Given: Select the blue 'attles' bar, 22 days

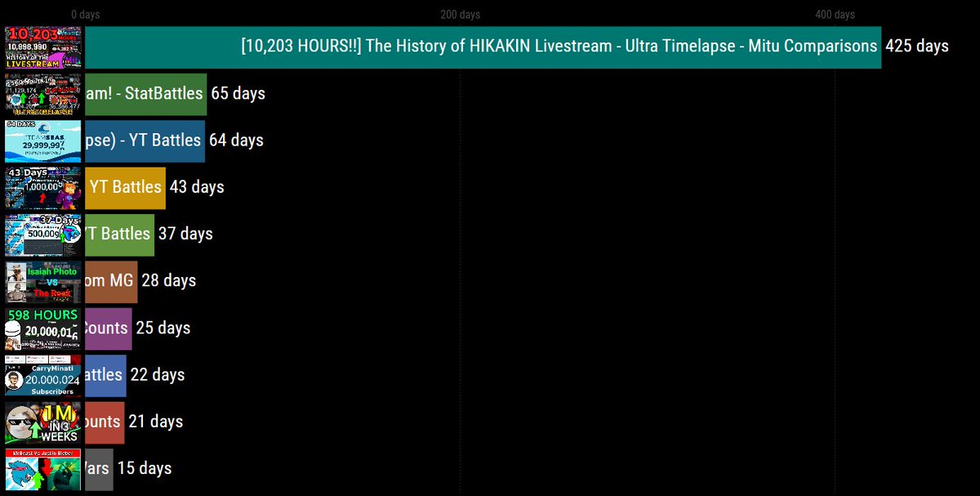Looking at the screenshot, I should (105, 375).
